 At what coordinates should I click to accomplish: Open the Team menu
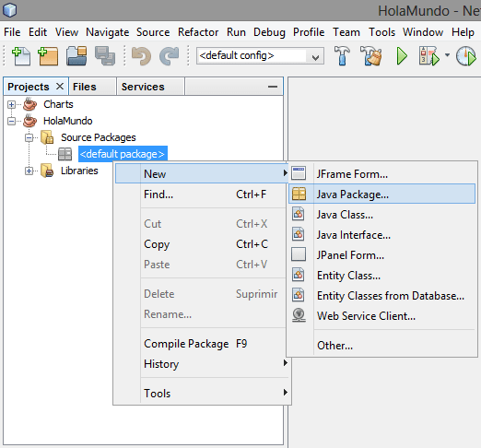(x=346, y=32)
